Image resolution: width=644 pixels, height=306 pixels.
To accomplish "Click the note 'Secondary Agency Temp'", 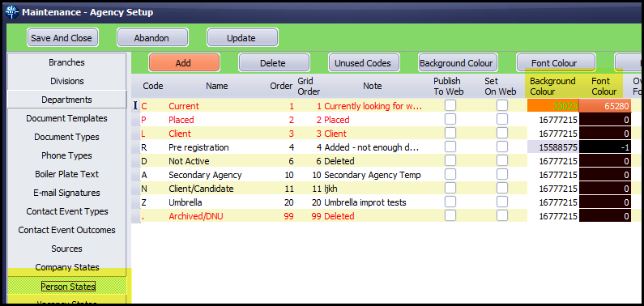I will (x=373, y=175).
